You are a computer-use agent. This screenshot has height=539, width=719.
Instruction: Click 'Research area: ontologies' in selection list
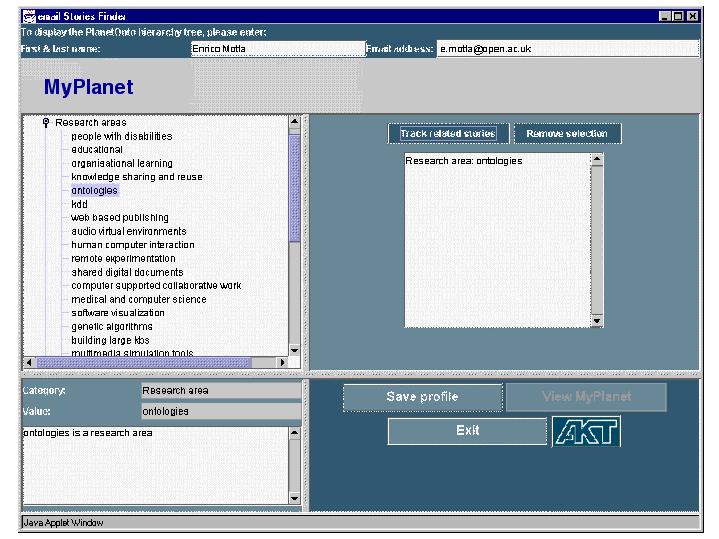[x=464, y=161]
